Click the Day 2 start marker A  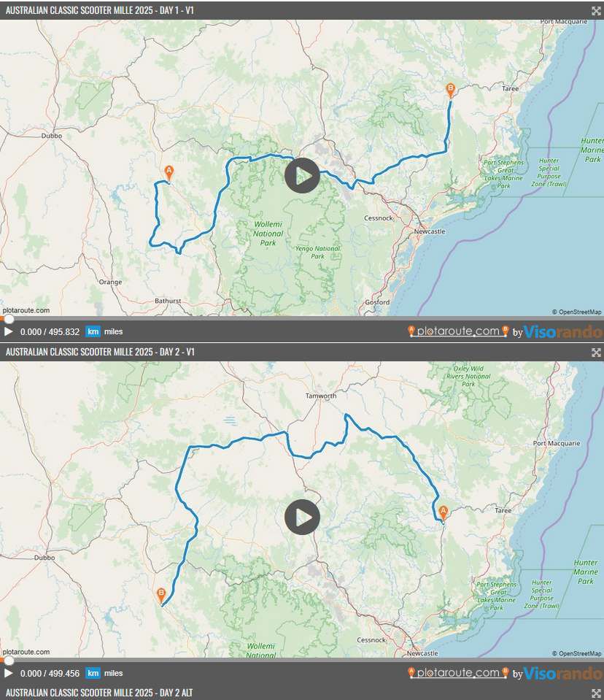coord(442,511)
